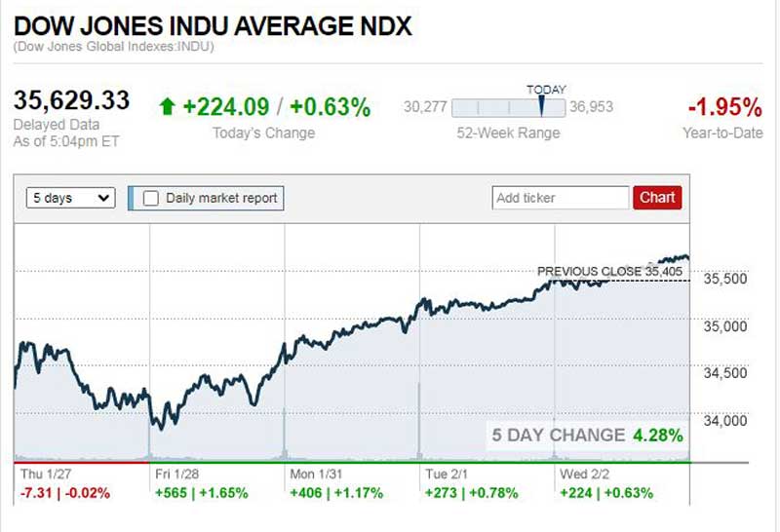Select the Thu 1/27 day label
This screenshot has height=532, width=780.
click(x=46, y=474)
